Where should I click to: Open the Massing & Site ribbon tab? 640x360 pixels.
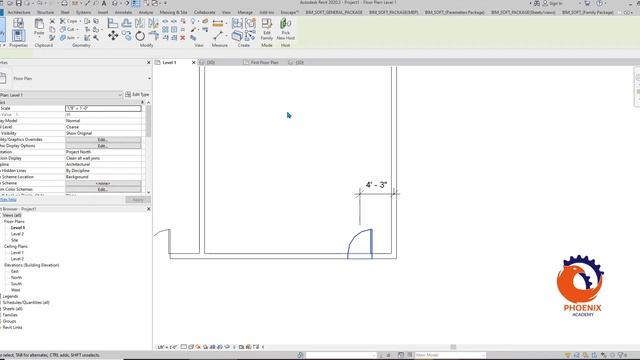[173, 13]
